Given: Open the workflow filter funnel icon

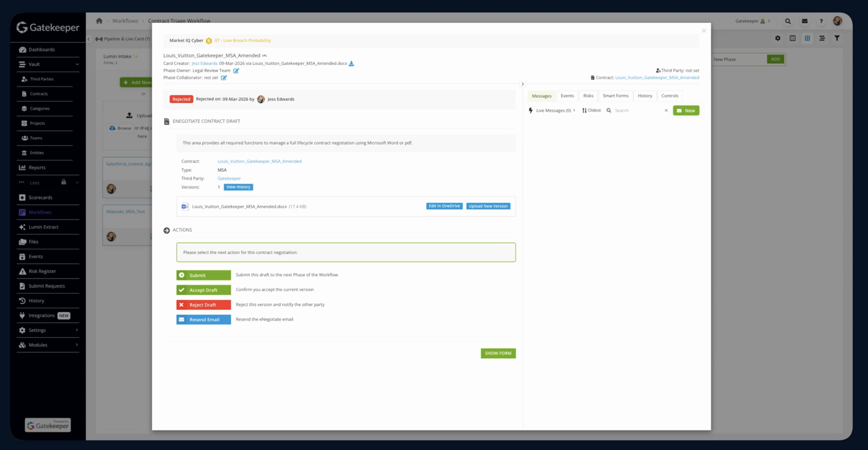Looking at the screenshot, I should [837, 38].
